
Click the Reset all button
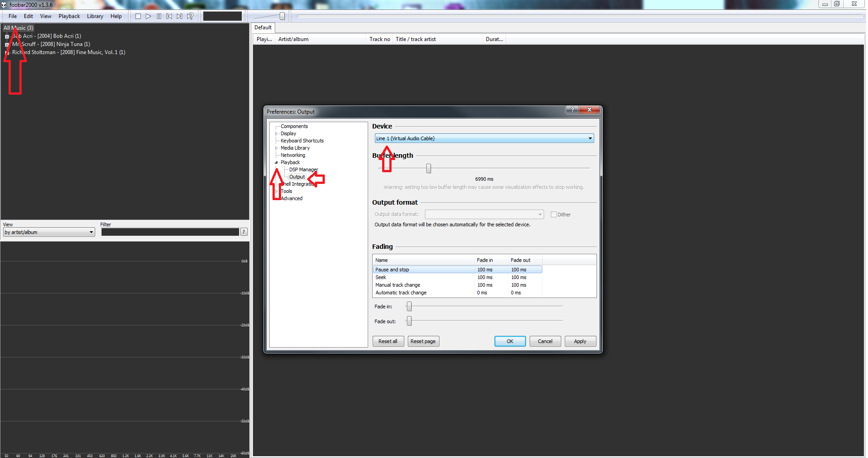(x=388, y=341)
